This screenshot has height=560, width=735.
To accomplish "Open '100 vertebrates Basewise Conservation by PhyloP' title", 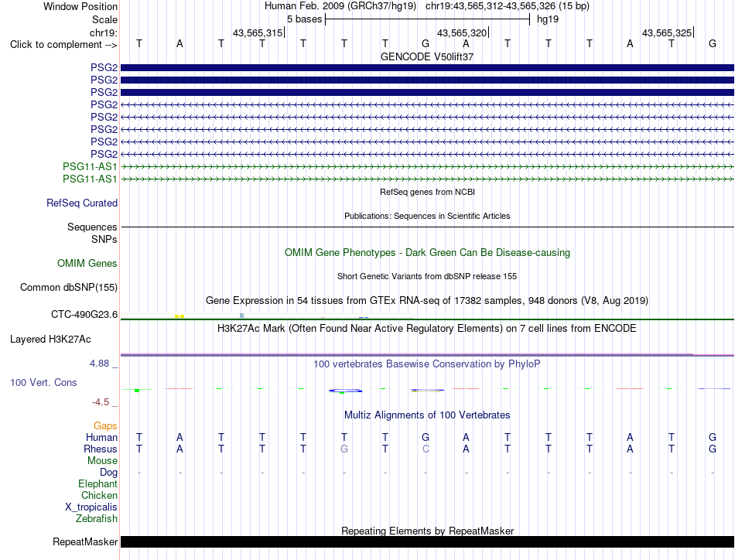I will click(x=427, y=364).
